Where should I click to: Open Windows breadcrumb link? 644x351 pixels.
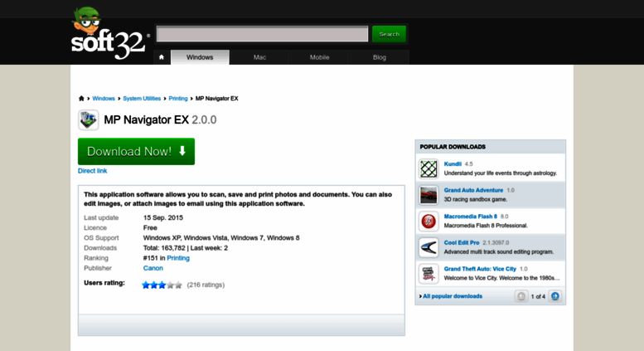pyautogui.click(x=104, y=98)
